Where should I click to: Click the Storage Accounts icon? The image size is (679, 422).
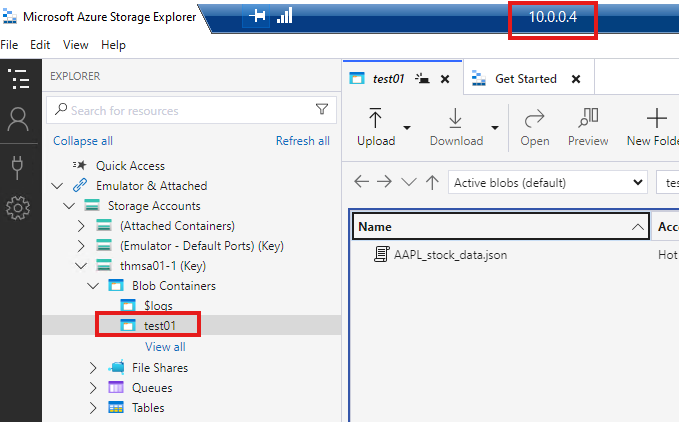(x=92, y=205)
